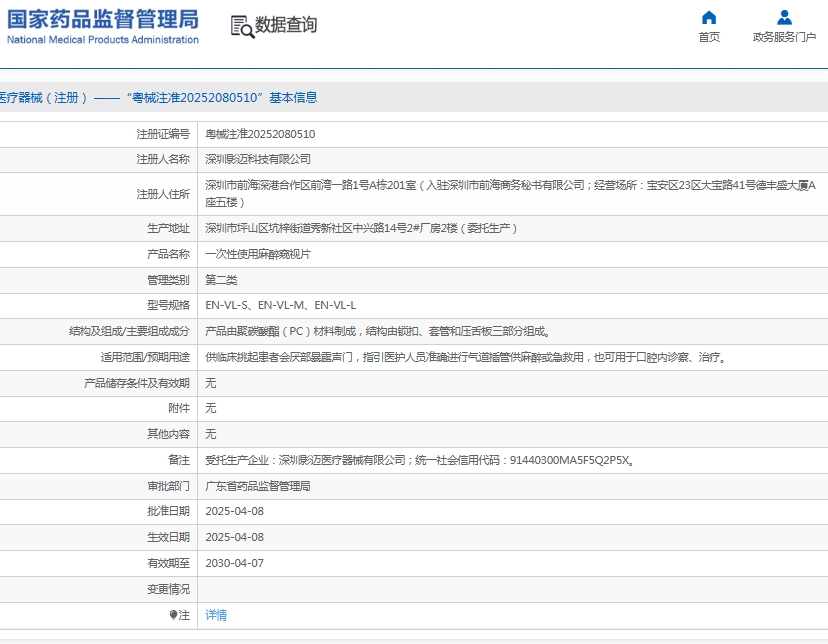Click registrant name 深圳影迈科技有限公司
This screenshot has width=828, height=644.
pyautogui.click(x=258, y=159)
